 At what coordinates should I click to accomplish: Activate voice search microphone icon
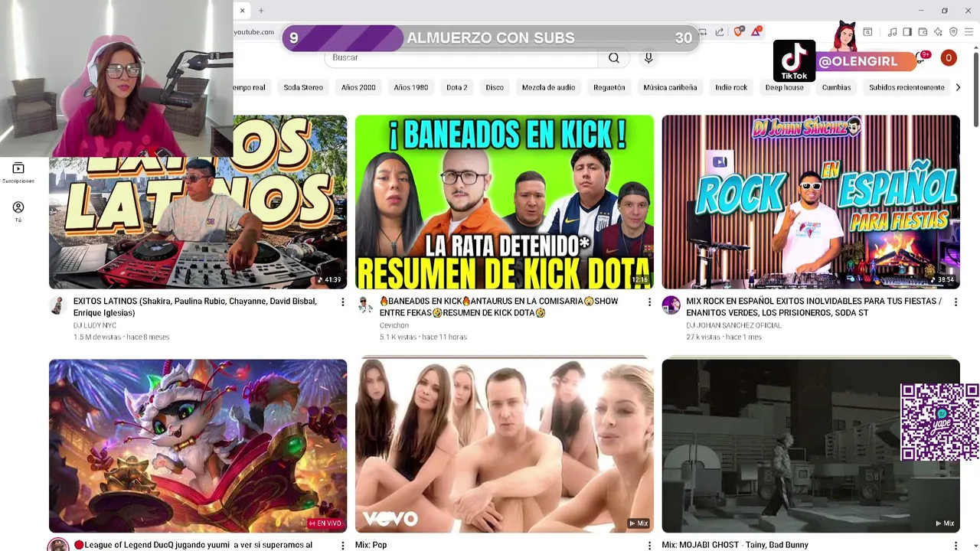click(648, 57)
